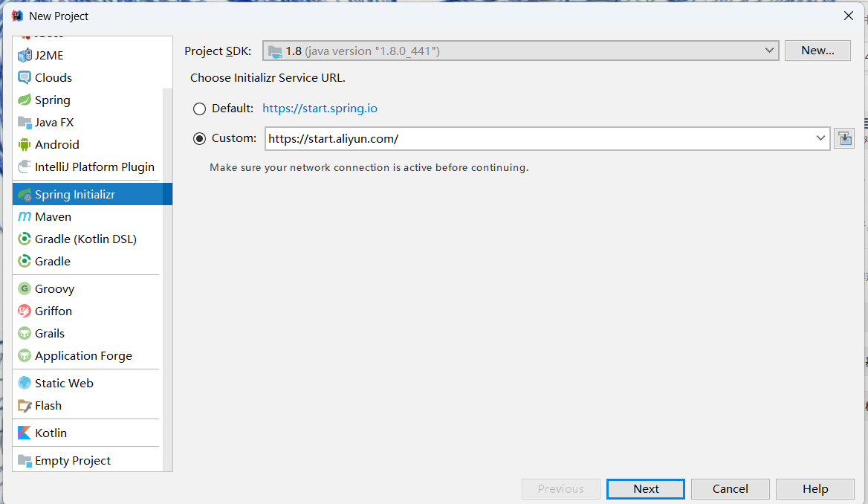Click the Flash icon
Image resolution: width=868 pixels, height=504 pixels.
click(25, 405)
